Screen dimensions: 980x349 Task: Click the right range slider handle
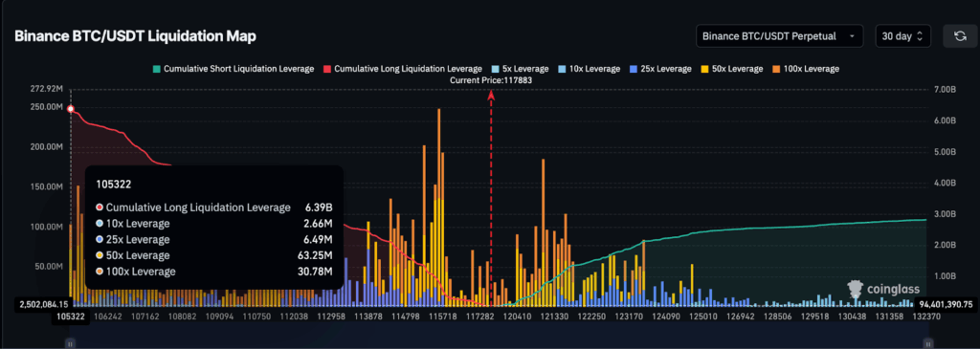click(928, 343)
